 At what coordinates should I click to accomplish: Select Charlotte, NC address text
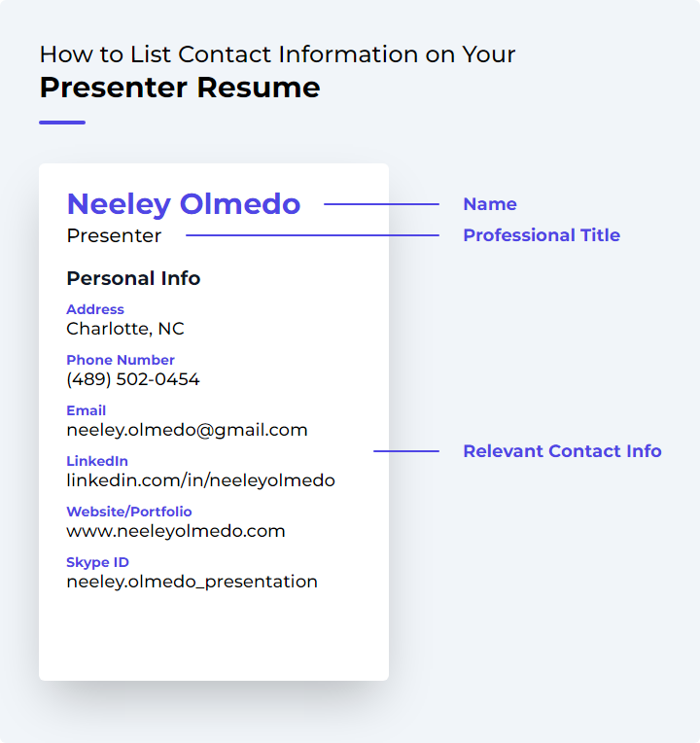[125, 329]
